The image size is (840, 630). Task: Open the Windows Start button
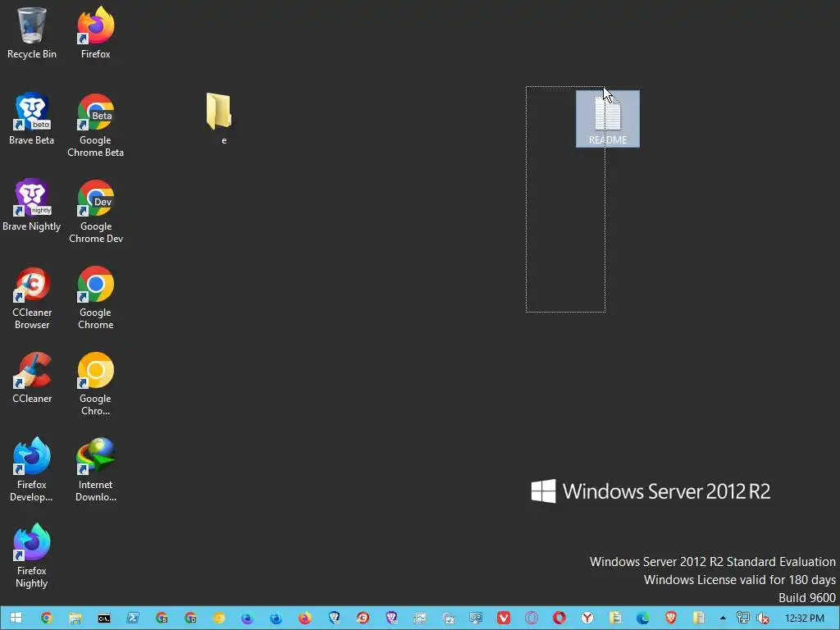(x=16, y=618)
